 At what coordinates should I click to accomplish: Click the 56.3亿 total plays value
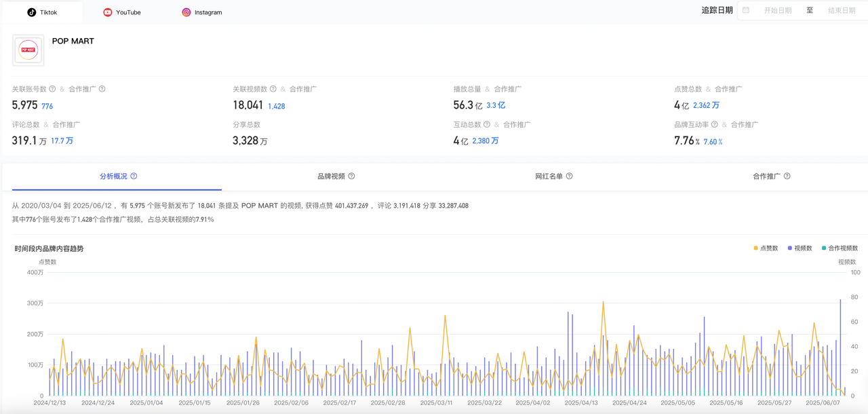[468, 105]
